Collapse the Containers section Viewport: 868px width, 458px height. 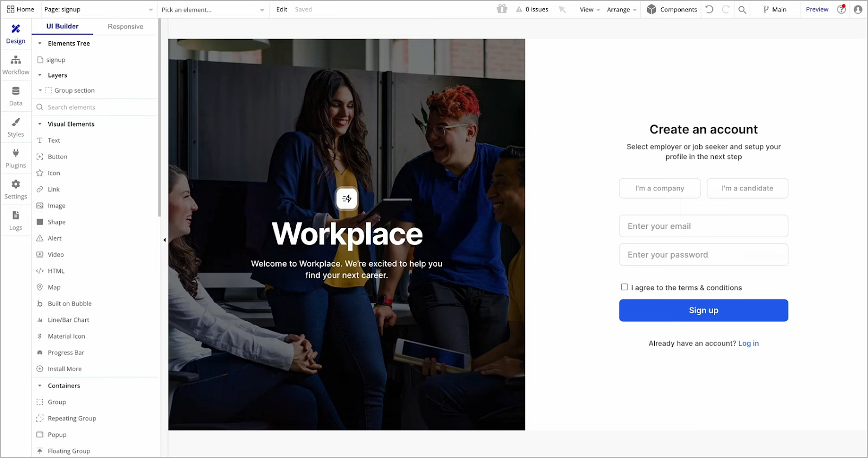40,386
